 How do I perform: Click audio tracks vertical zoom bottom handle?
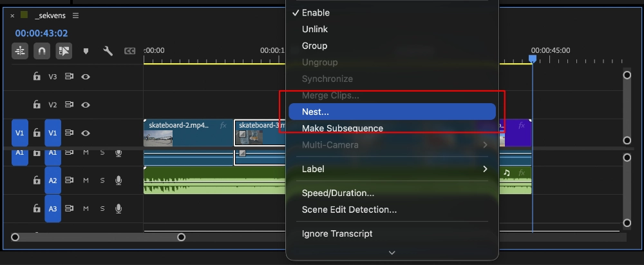[627, 223]
